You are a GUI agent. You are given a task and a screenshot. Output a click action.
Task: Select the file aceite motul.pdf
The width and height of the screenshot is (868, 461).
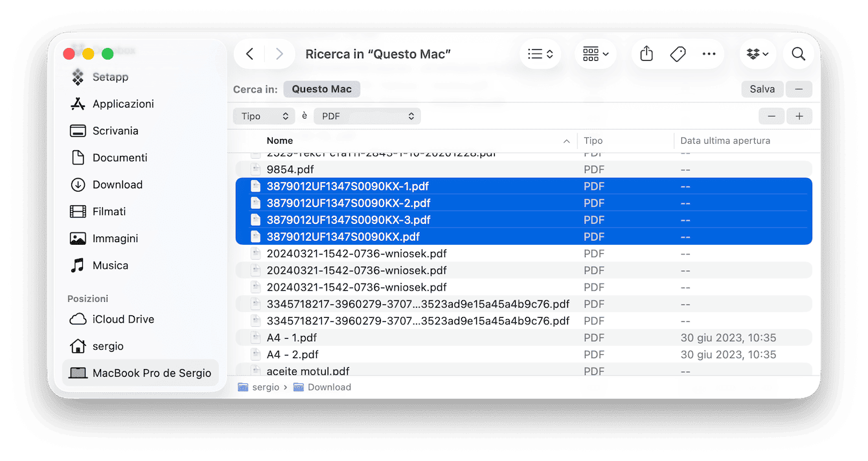click(x=523, y=371)
